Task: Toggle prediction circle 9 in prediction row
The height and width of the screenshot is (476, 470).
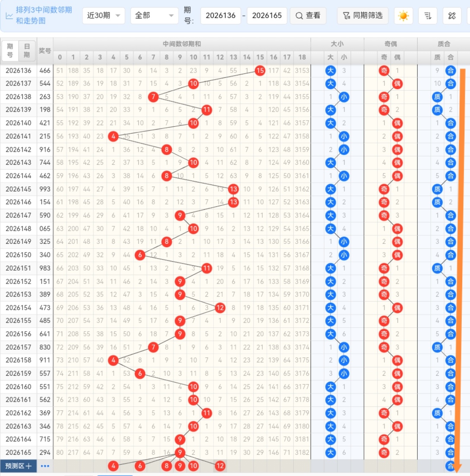Action: [180, 466]
